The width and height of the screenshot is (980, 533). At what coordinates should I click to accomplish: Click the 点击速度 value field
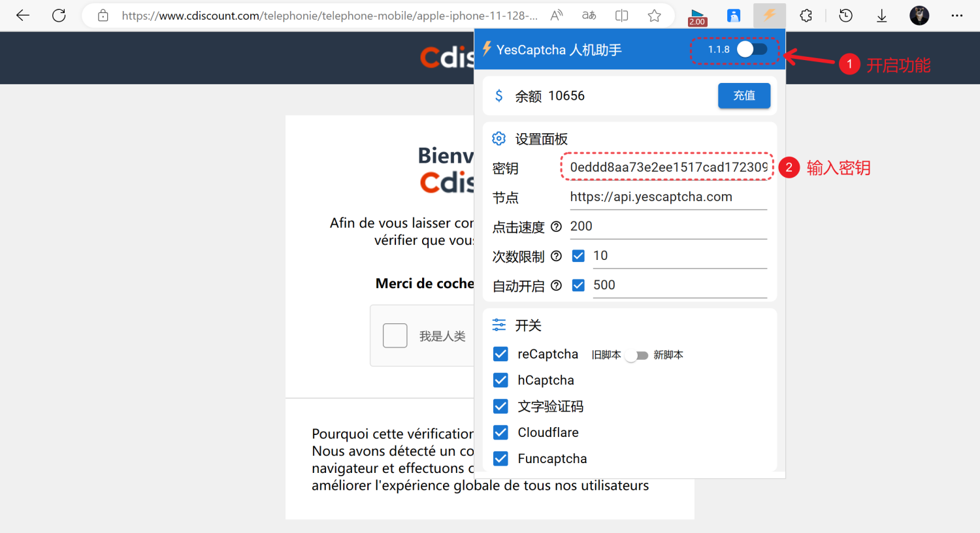[x=668, y=226]
